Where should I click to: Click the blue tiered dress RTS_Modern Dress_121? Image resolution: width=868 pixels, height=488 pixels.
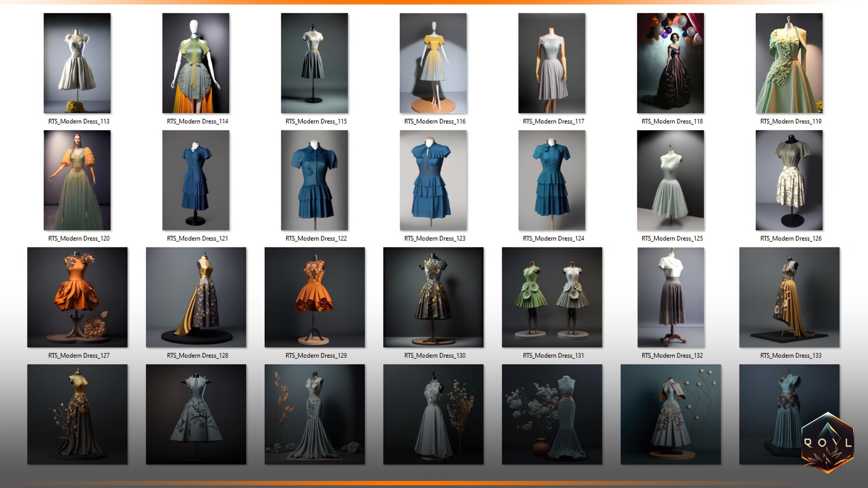(197, 179)
